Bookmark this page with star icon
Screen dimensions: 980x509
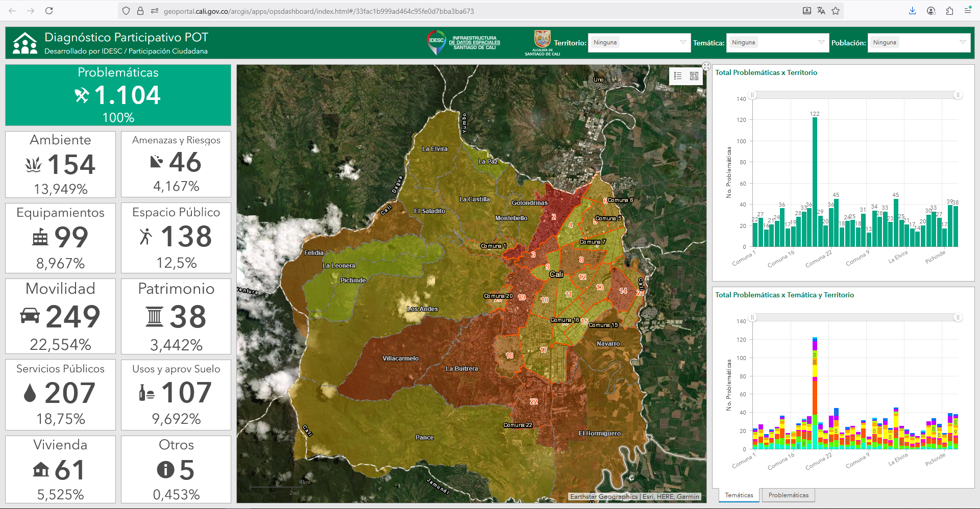[836, 11]
